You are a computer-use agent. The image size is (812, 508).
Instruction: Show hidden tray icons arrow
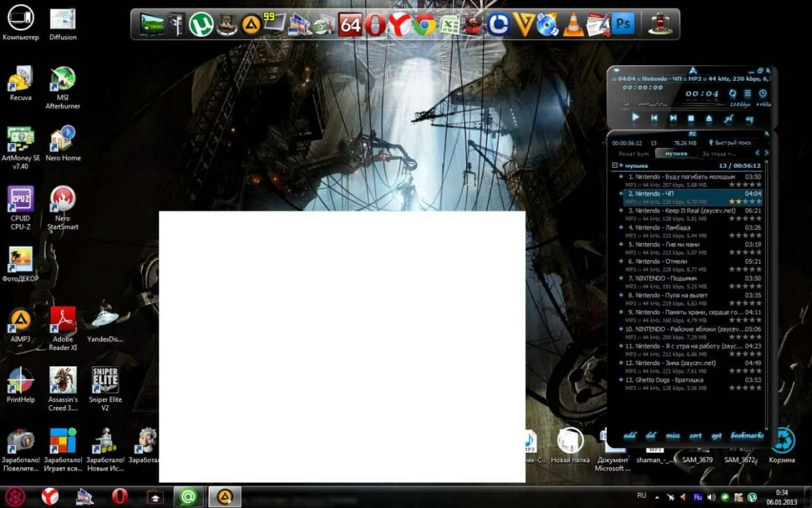point(657,498)
